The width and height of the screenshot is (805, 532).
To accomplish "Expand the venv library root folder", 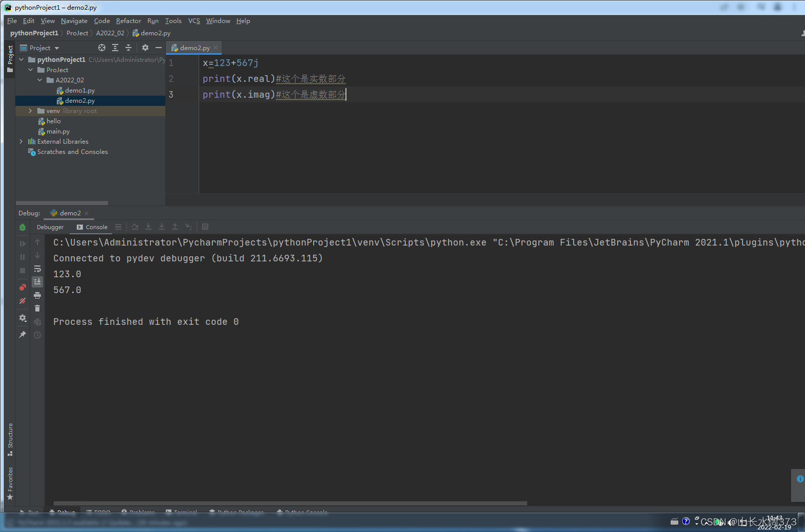I will (x=31, y=111).
